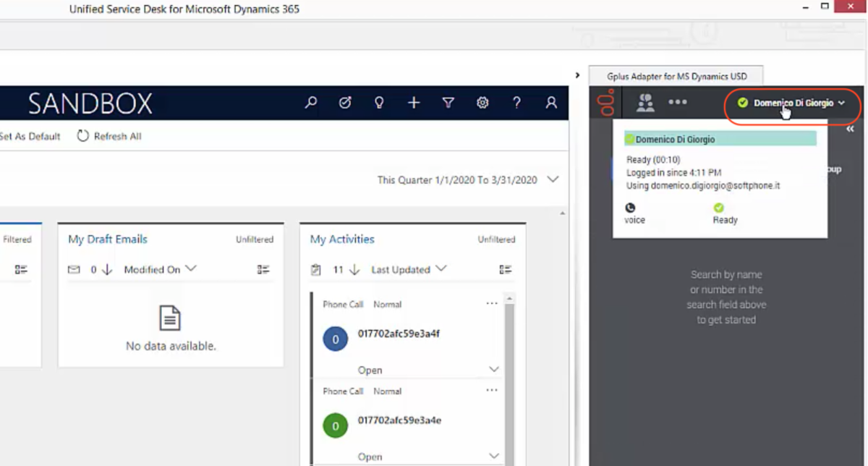Viewport: 868px width, 466px height.
Task: Open Team Communicator contacts icon in Gplus
Action: tap(645, 103)
